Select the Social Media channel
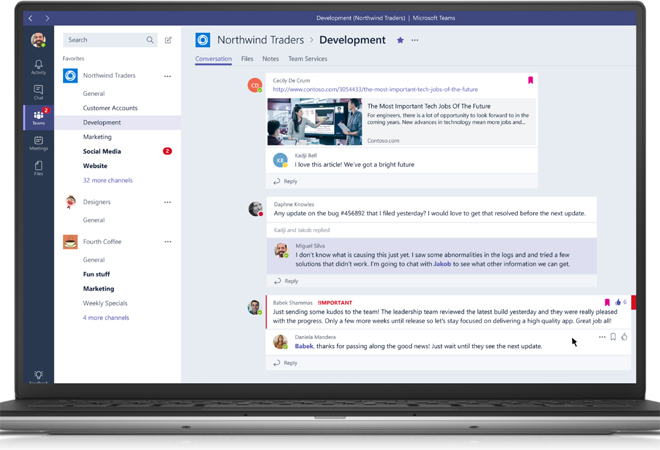660x450 pixels. (x=102, y=151)
